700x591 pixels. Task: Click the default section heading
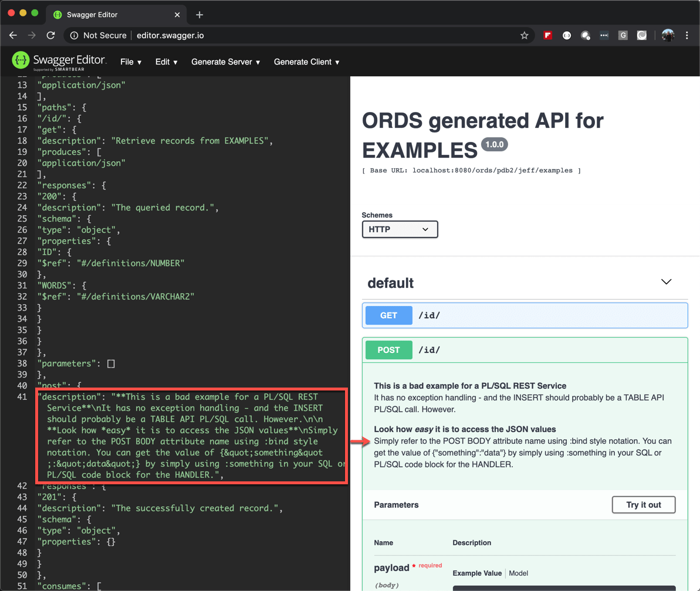pyautogui.click(x=390, y=283)
